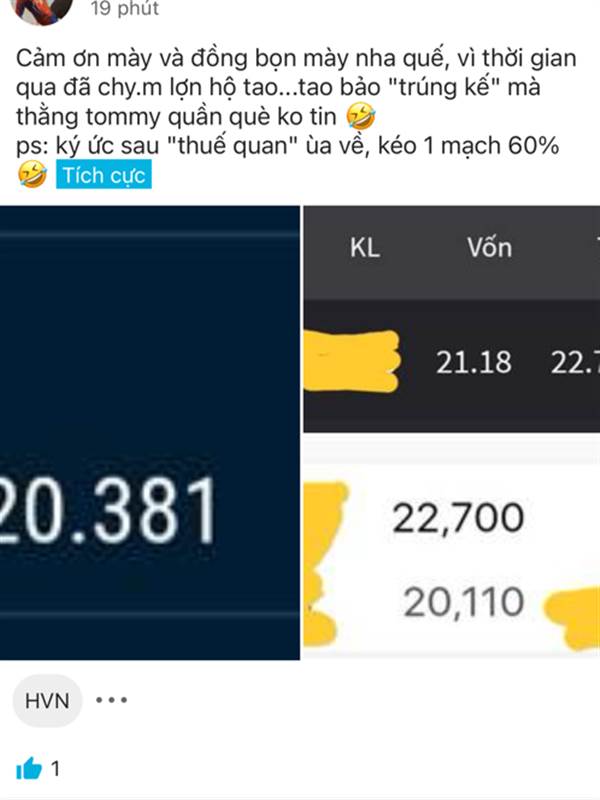This screenshot has width=600, height=800.
Task: Click the laughing emoji after 'ko tin'
Action: tap(361, 116)
